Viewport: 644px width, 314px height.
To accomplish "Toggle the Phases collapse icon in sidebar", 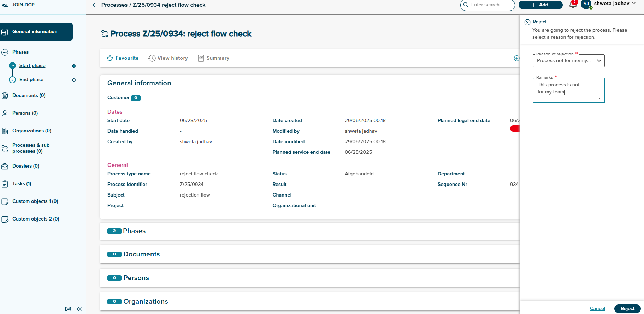I will [x=5, y=52].
